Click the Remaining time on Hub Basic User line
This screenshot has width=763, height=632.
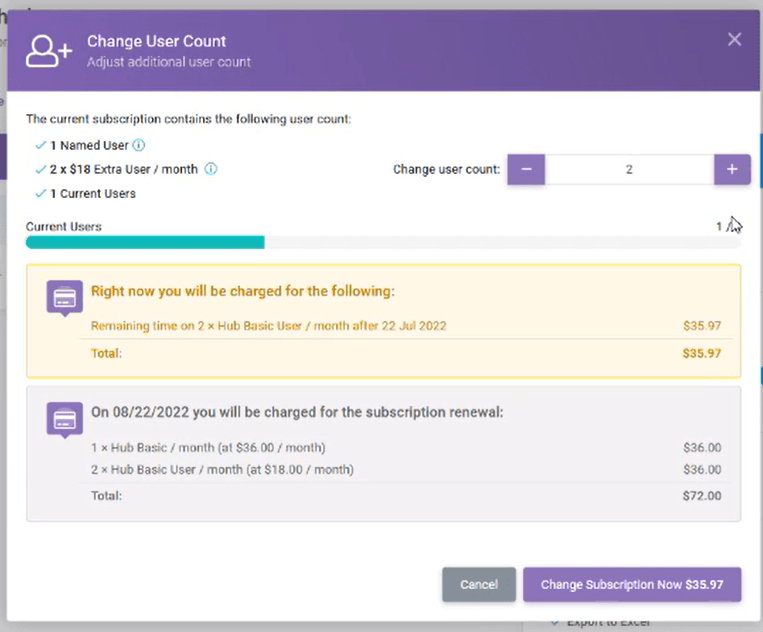point(268,326)
